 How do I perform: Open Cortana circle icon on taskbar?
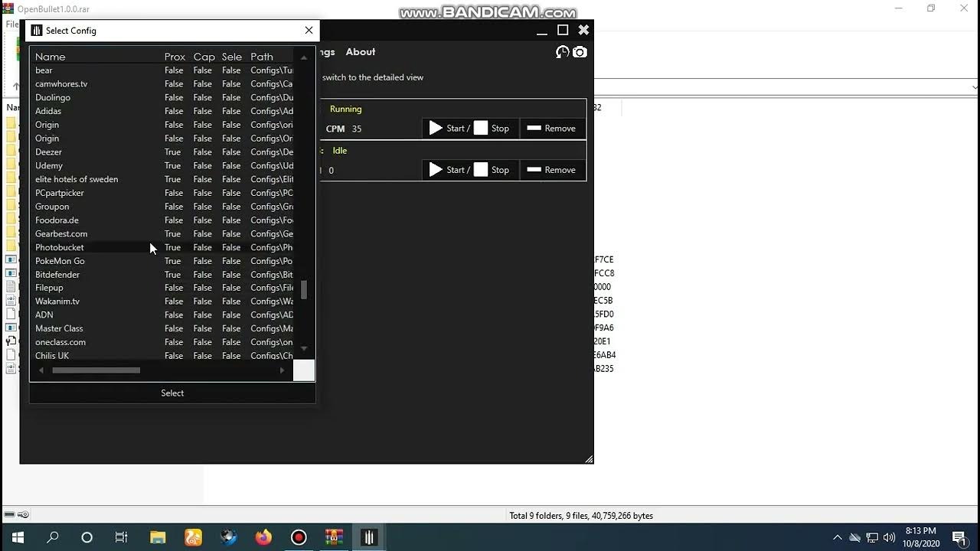(x=87, y=537)
